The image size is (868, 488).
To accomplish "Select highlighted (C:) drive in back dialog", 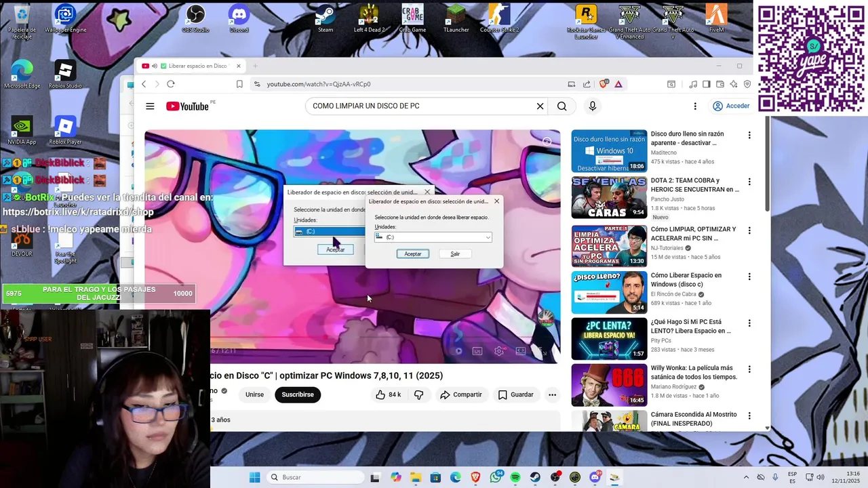I will [330, 231].
